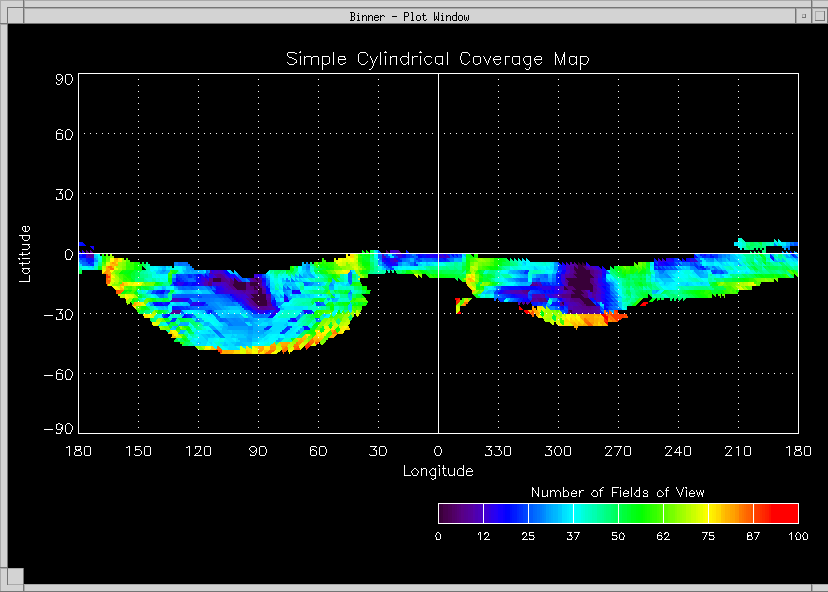Click the 'Number of Fields of View' legend title
828x592 pixels.
click(617, 492)
